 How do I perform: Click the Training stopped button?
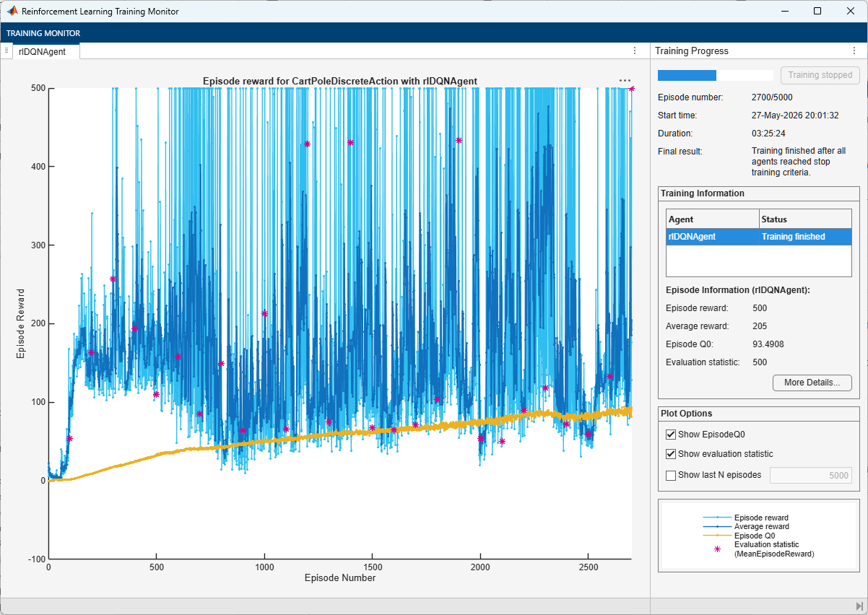point(820,75)
